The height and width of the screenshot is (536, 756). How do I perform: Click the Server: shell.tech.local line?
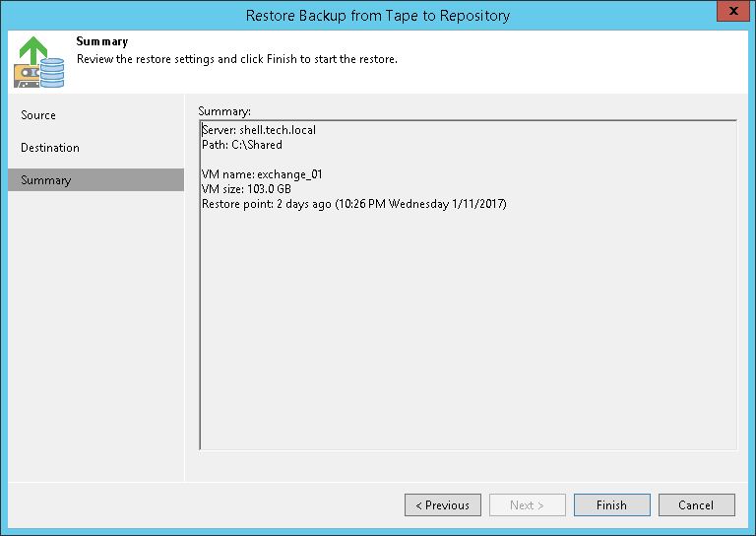tap(259, 130)
